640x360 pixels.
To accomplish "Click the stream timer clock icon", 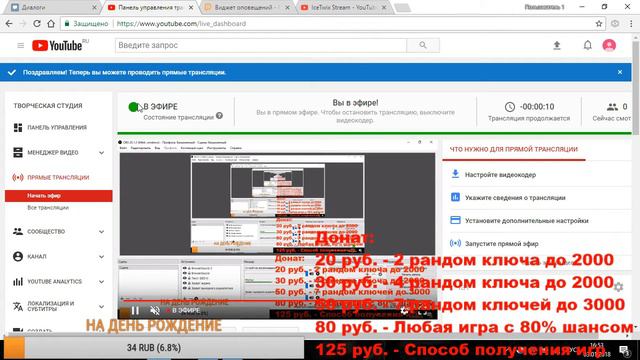I will 509,107.
